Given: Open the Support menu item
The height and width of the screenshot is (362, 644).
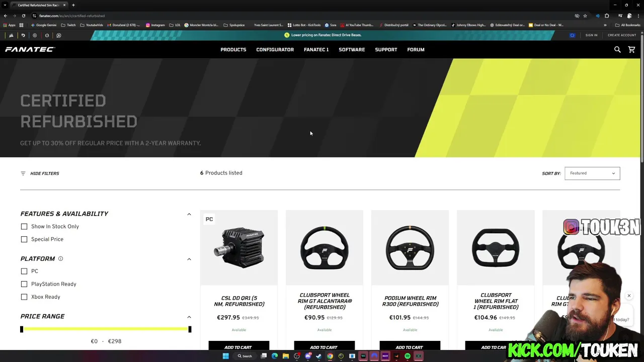Looking at the screenshot, I should [386, 50].
